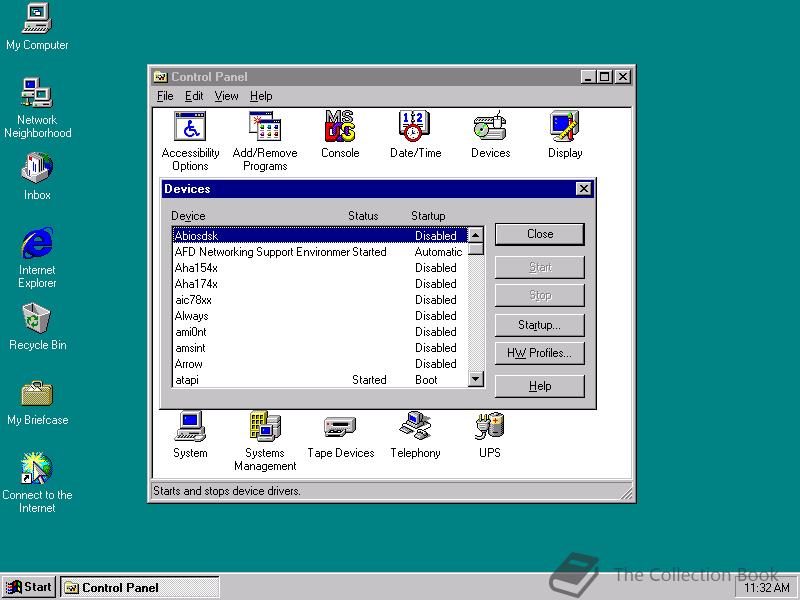
Task: Select the aic78xx device
Action: [320, 300]
